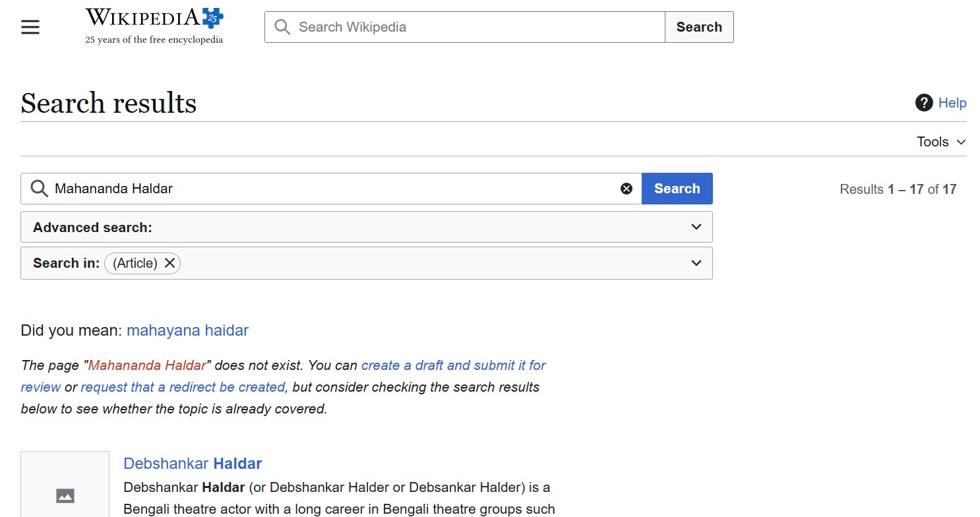The height and width of the screenshot is (517, 980).
Task: Follow the 'mahayana haidar' suggestion link
Action: [187, 330]
